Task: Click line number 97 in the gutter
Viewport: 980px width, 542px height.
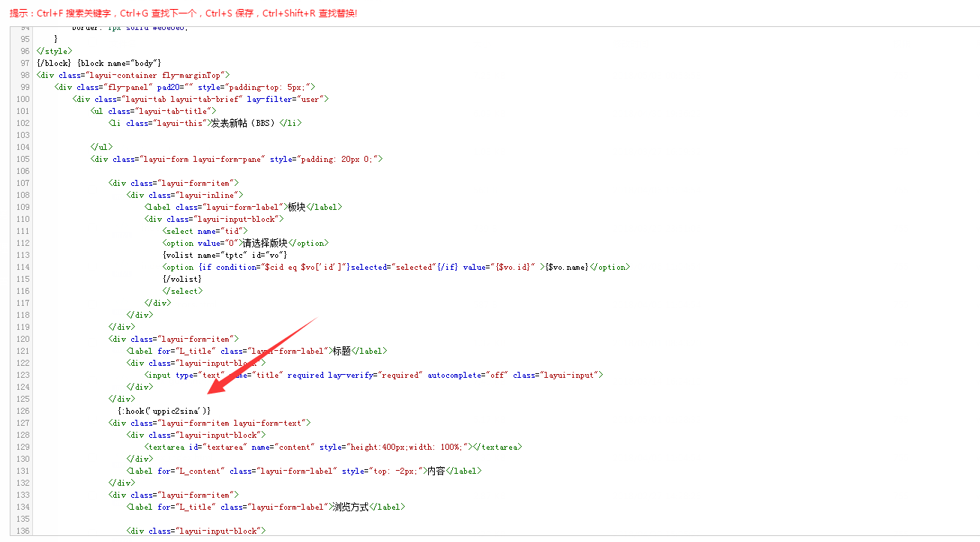Action: tap(25, 63)
